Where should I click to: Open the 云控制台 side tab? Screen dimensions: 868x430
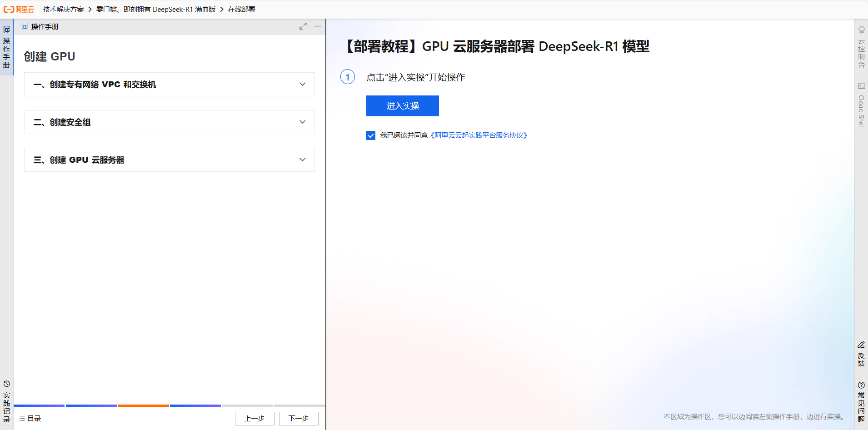tap(861, 47)
